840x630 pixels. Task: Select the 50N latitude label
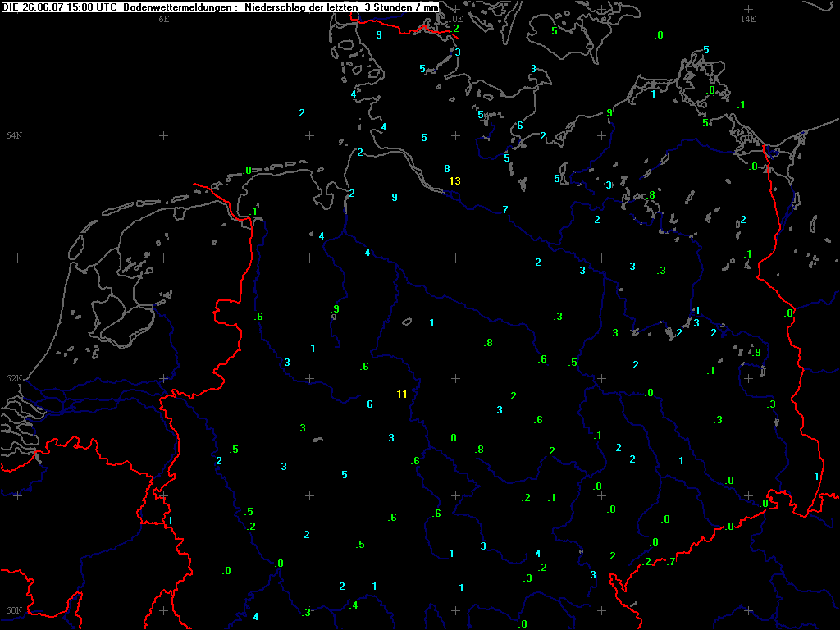coord(14,611)
